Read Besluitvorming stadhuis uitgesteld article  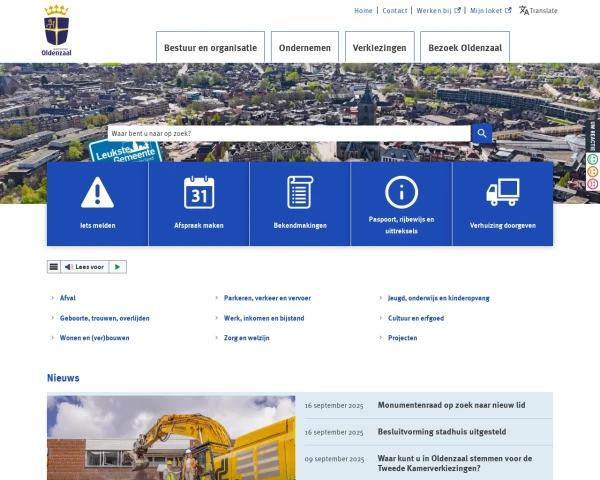(x=442, y=432)
